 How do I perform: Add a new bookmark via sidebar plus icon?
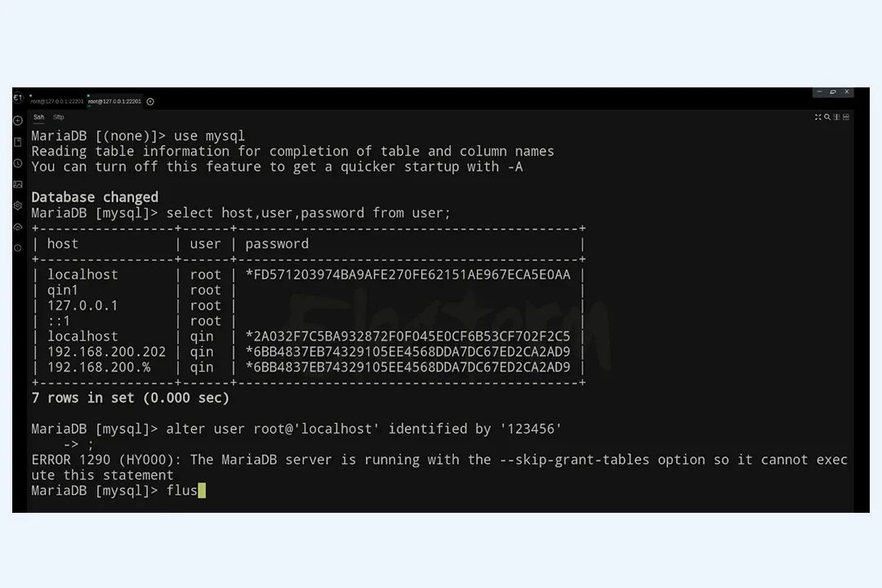pyautogui.click(x=18, y=120)
